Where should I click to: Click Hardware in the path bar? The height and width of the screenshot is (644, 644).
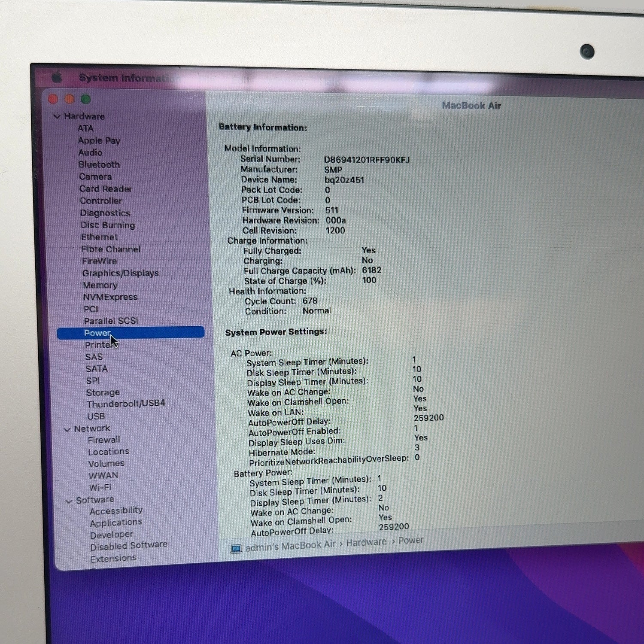(366, 543)
